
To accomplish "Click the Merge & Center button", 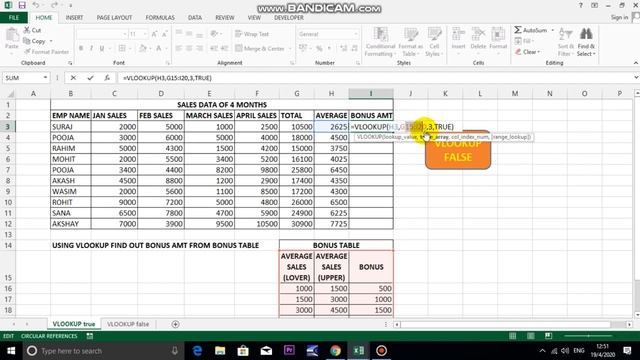I will coord(260,49).
